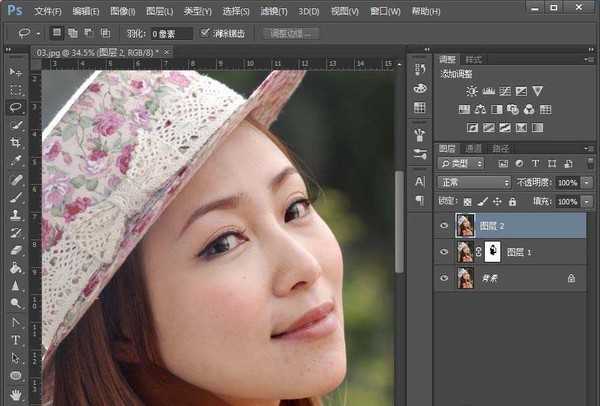Expand the 不透明度 opacity dropdown arrow
The width and height of the screenshot is (600, 406).
587,183
